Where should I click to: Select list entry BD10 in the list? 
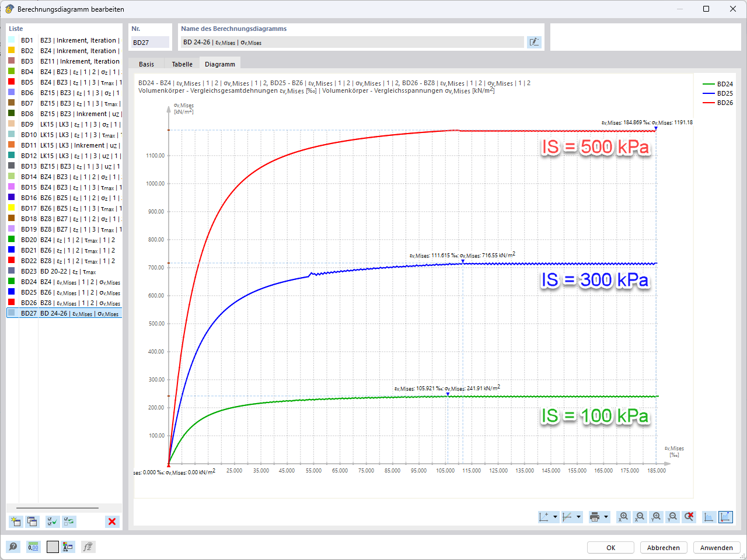(x=64, y=135)
